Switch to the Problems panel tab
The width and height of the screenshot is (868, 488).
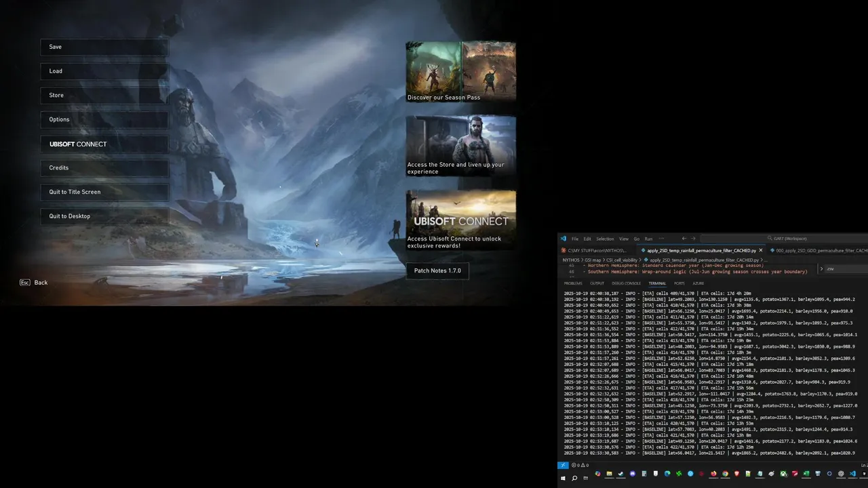point(573,283)
